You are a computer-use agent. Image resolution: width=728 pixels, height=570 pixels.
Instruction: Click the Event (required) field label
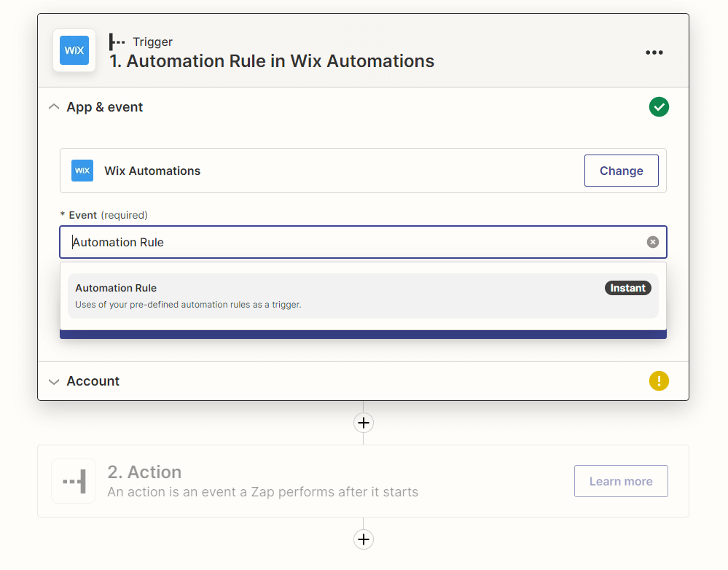tap(104, 215)
